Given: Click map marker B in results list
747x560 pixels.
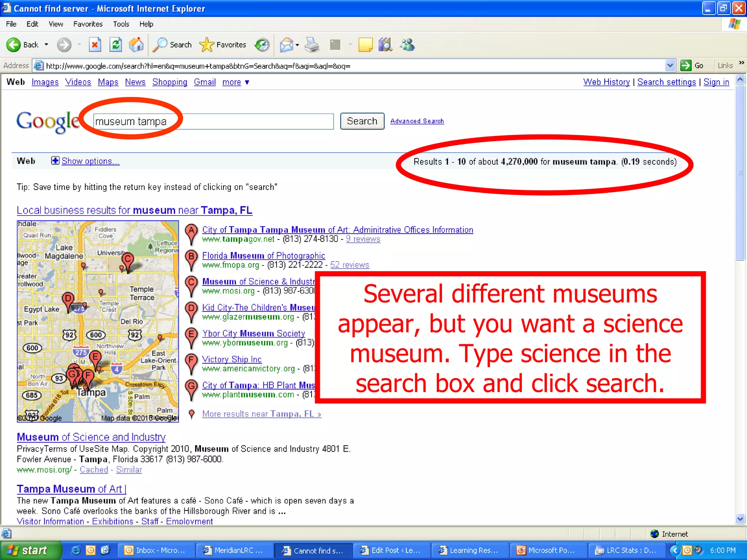Looking at the screenshot, I should point(191,260).
